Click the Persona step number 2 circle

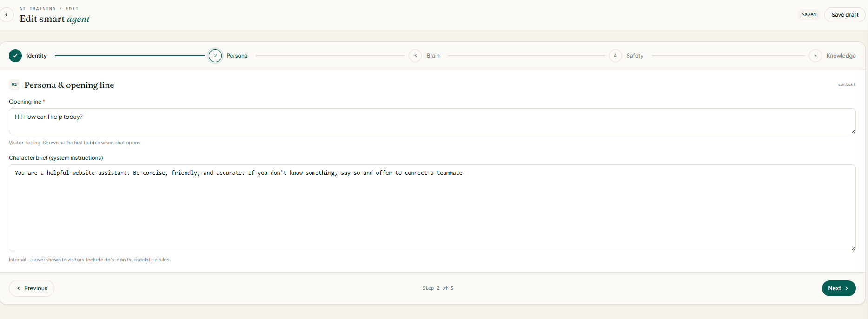pyautogui.click(x=215, y=56)
